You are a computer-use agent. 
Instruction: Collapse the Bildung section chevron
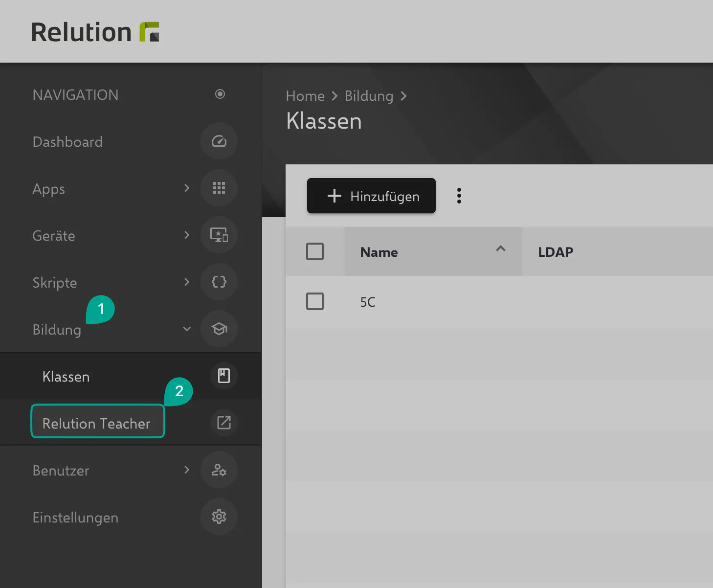[x=186, y=329]
